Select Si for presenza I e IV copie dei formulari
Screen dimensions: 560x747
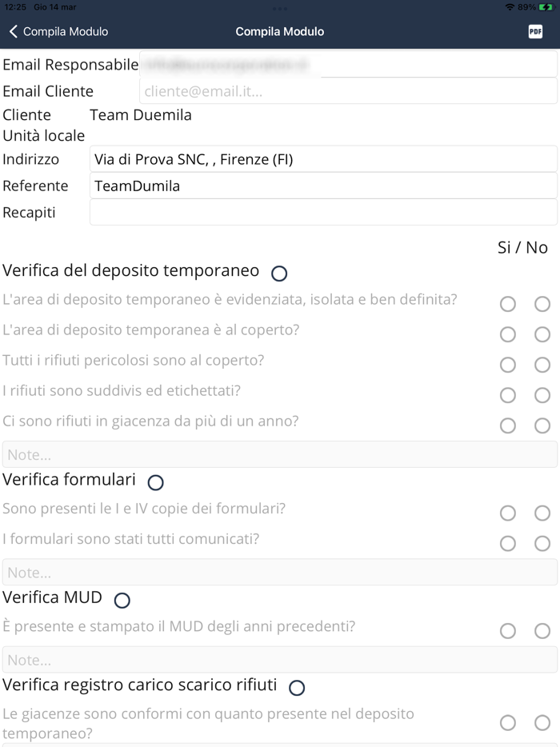coord(507,513)
